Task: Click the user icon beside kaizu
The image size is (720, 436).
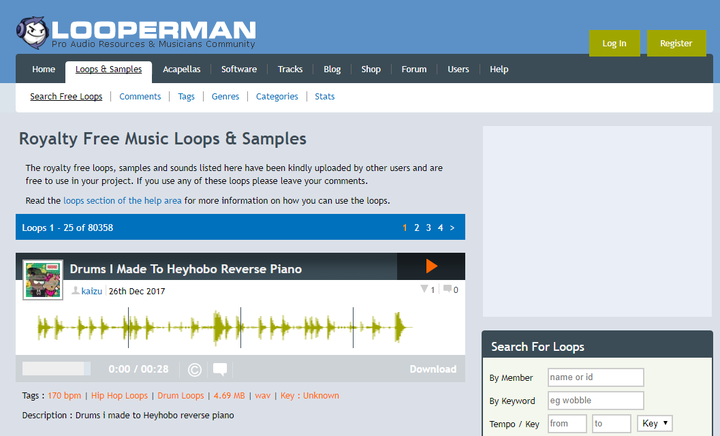Action: (x=75, y=291)
